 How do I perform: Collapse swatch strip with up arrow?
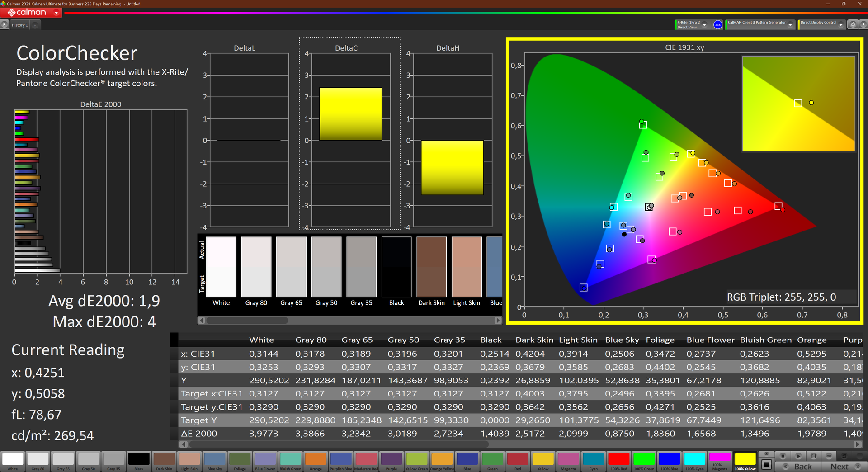[766, 453]
